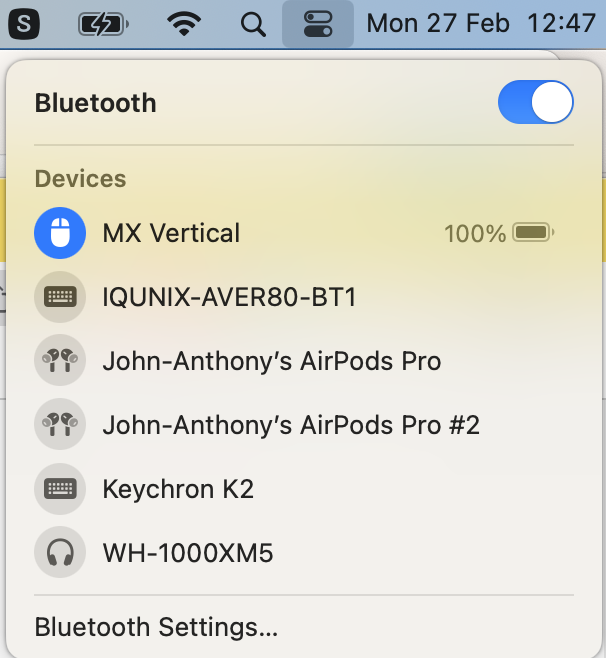Select IQUNIX-AVER80-BT1 device label
The height and width of the screenshot is (658, 606).
(229, 297)
